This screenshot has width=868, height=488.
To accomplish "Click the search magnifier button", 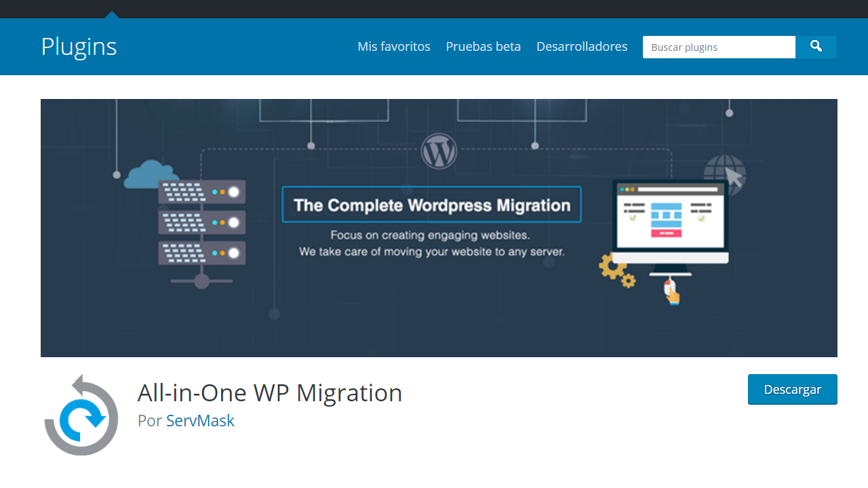I will tap(816, 47).
